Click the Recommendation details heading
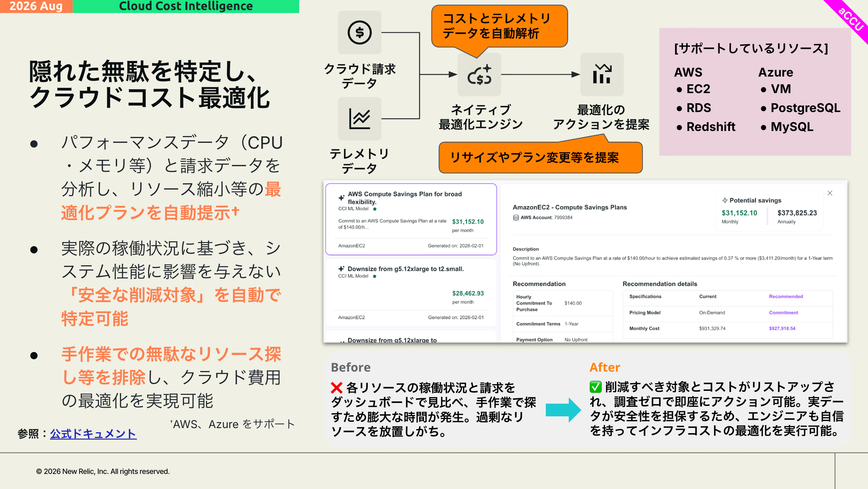 [x=659, y=284]
